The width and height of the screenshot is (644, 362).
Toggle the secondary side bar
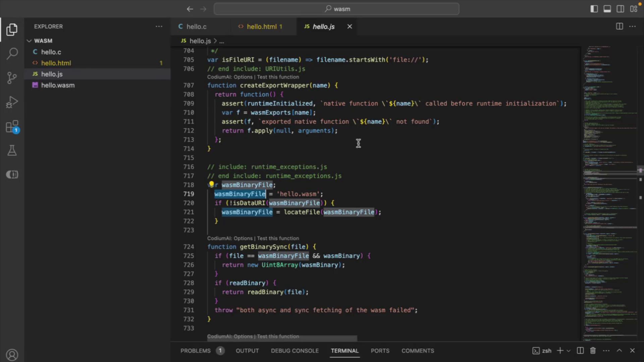pyautogui.click(x=620, y=9)
